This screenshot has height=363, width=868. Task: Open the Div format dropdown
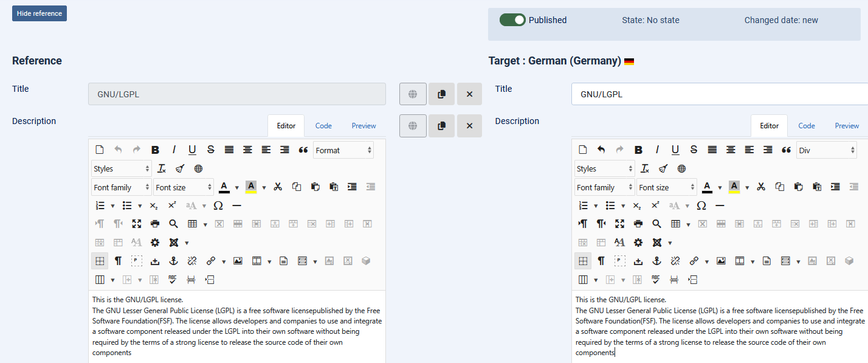click(826, 150)
